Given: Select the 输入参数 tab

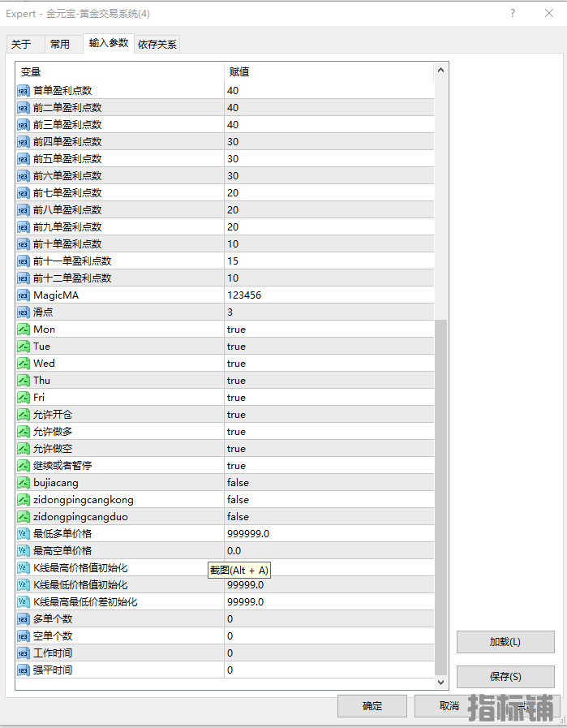Looking at the screenshot, I should (109, 43).
